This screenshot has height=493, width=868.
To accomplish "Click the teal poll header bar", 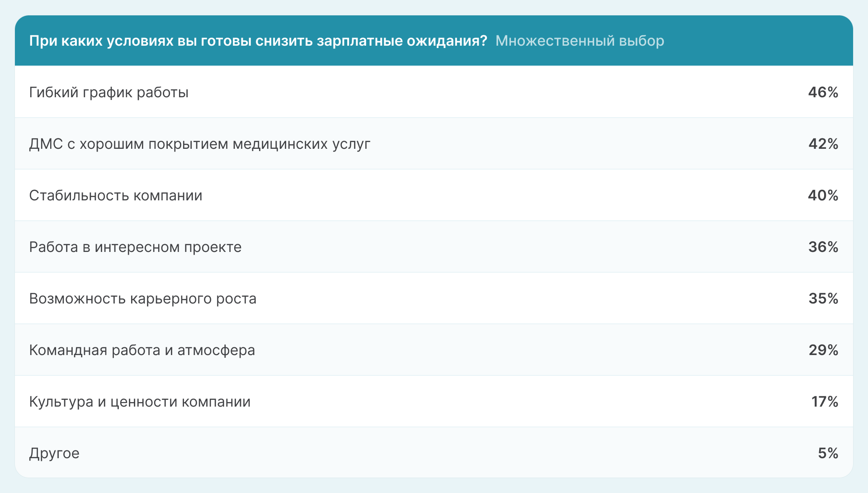I will [x=434, y=41].
